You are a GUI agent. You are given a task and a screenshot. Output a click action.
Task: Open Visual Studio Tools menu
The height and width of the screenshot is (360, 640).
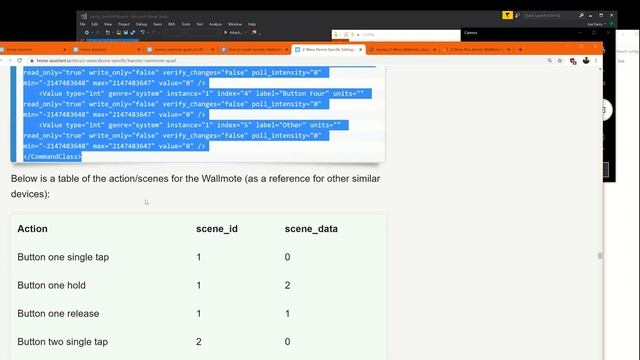point(186,24)
